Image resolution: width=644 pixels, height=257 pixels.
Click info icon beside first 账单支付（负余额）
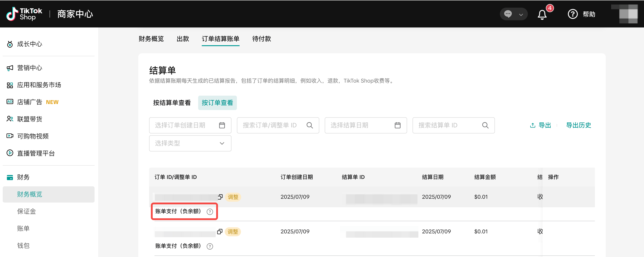pyautogui.click(x=210, y=212)
